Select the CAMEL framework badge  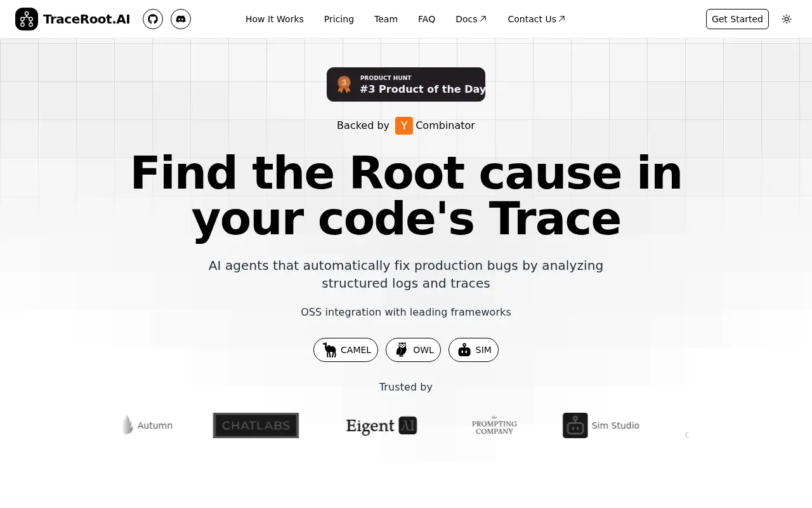coord(346,350)
